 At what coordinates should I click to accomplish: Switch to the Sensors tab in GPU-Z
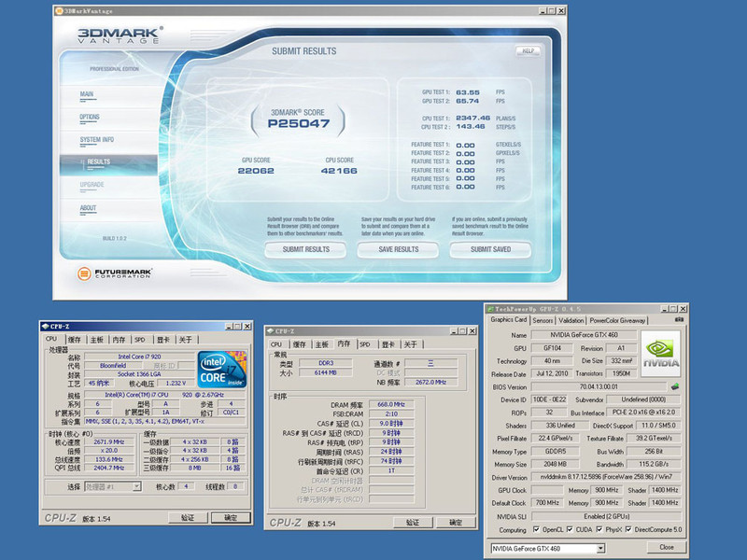pyautogui.click(x=543, y=320)
